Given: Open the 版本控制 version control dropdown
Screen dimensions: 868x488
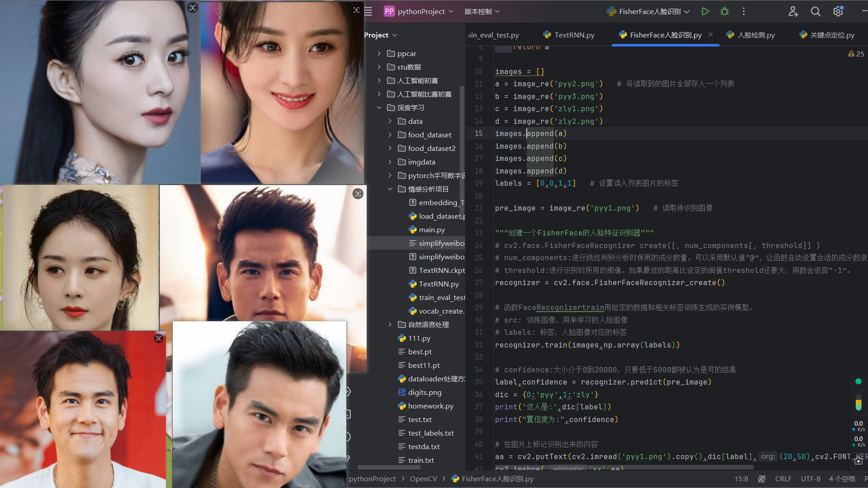Looking at the screenshot, I should [x=482, y=12].
